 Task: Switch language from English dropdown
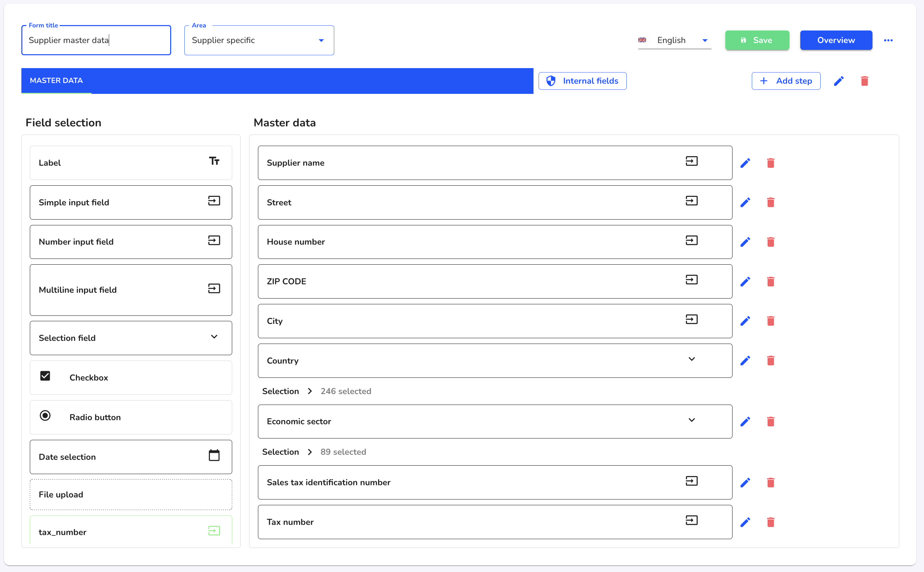(672, 40)
